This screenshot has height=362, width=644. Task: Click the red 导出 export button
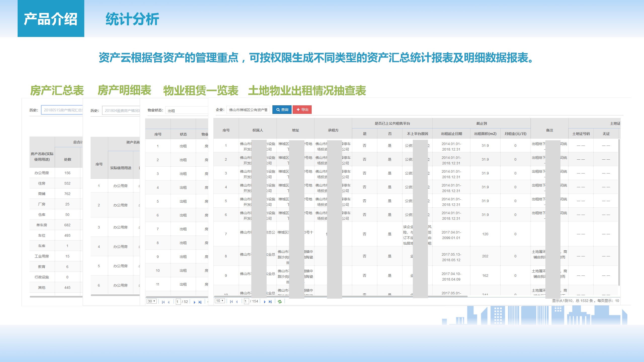click(x=302, y=110)
